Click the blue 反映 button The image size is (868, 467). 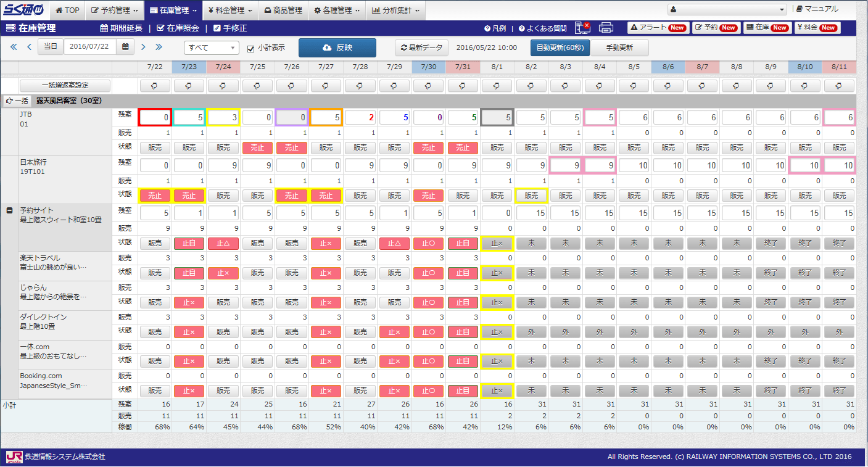[x=337, y=48]
